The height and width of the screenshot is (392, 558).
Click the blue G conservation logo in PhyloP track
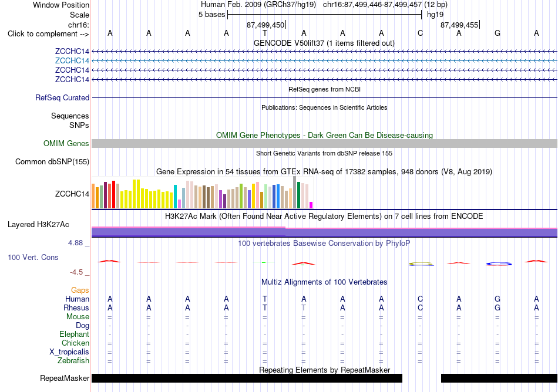point(499,263)
